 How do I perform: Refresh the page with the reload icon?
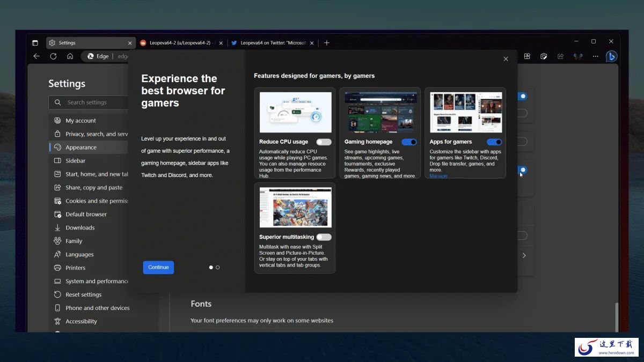[x=53, y=56]
